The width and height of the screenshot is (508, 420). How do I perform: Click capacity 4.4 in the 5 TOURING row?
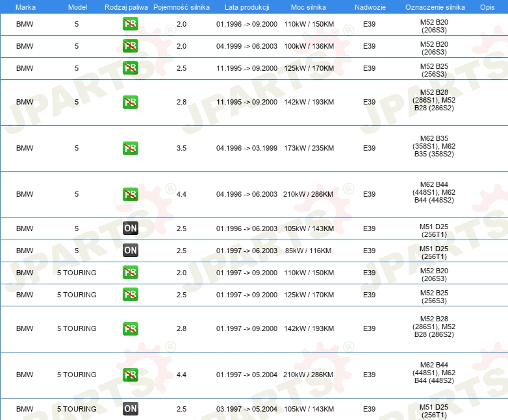[181, 375]
